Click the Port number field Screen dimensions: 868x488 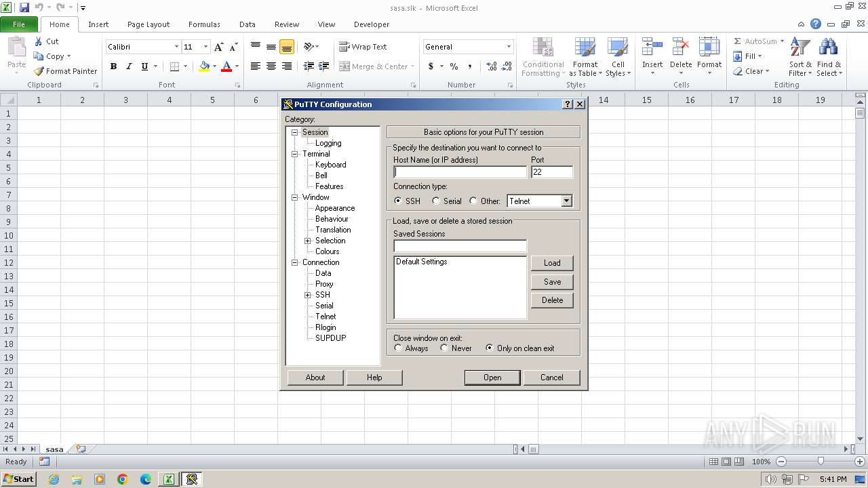(x=552, y=172)
